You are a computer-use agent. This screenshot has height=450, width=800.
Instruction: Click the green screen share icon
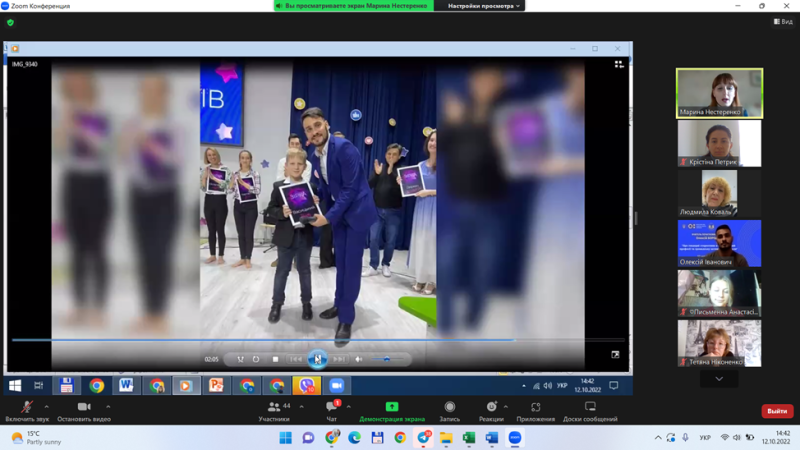(x=392, y=407)
